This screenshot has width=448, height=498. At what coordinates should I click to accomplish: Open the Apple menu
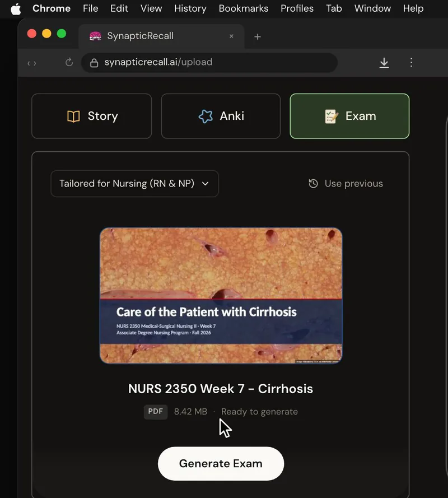pyautogui.click(x=16, y=9)
